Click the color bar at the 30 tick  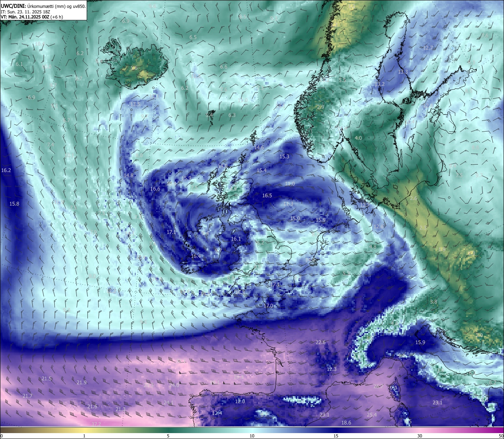tap(419, 430)
